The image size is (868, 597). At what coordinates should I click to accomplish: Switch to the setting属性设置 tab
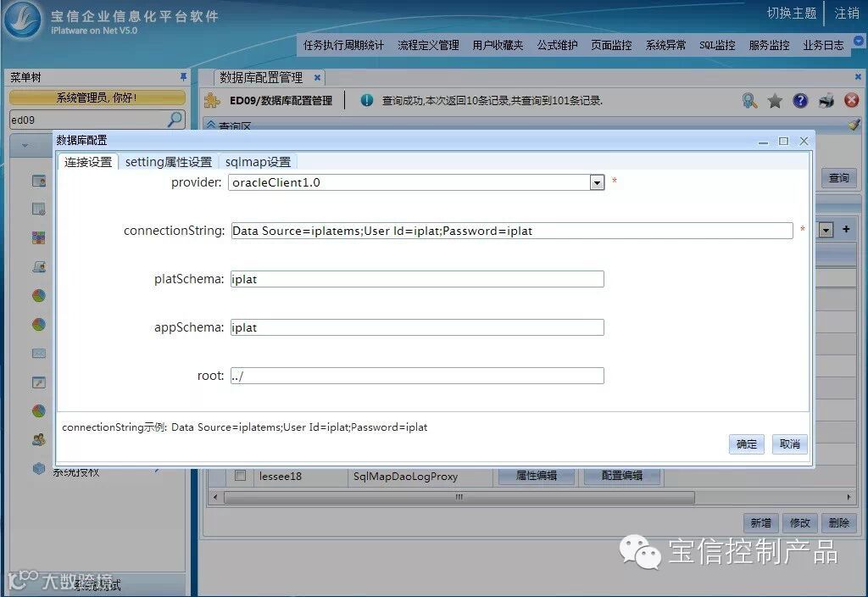(x=169, y=162)
